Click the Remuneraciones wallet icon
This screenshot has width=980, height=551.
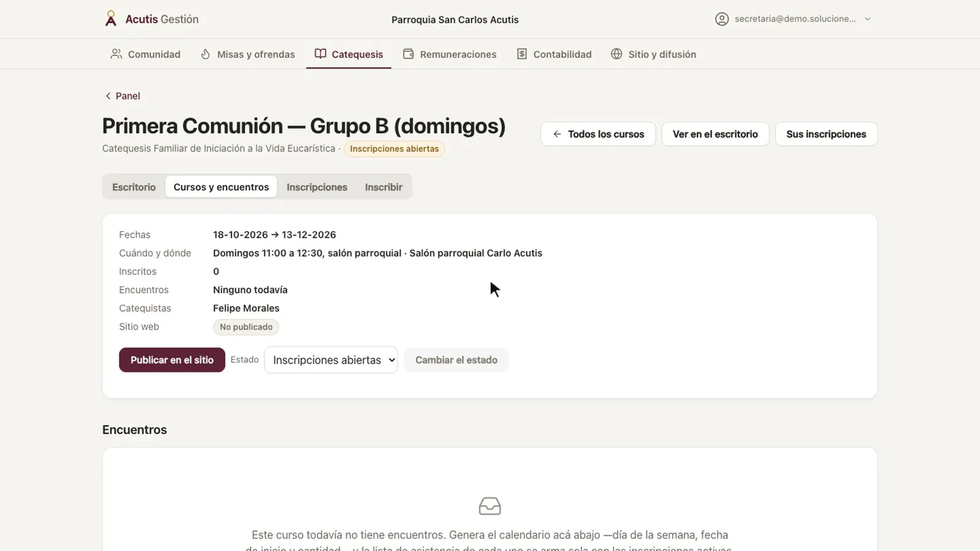[x=409, y=54]
